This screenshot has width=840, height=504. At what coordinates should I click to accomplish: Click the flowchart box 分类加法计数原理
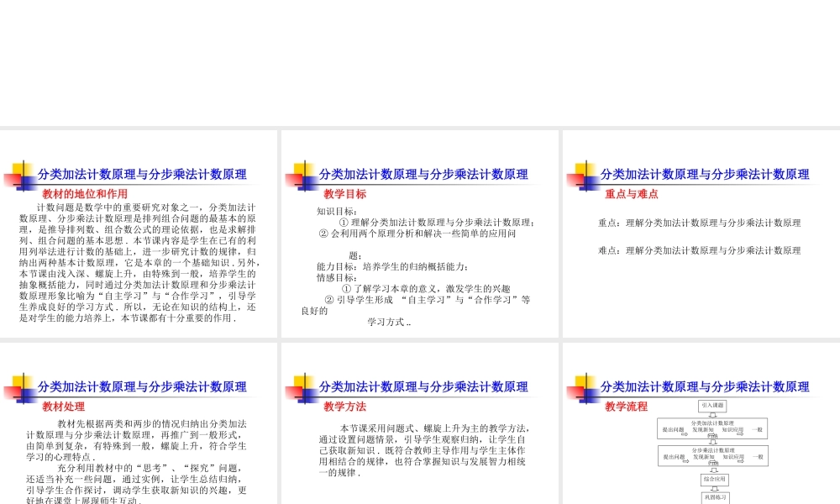pyautogui.click(x=712, y=428)
